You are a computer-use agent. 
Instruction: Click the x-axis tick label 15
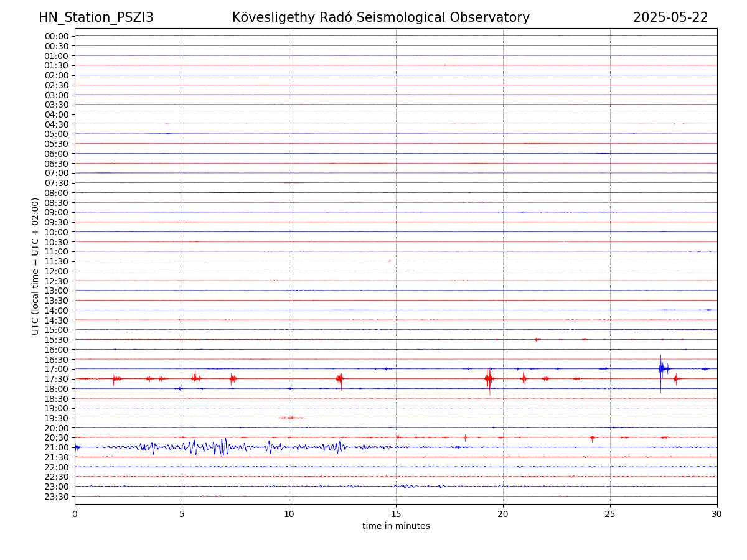pyautogui.click(x=396, y=514)
